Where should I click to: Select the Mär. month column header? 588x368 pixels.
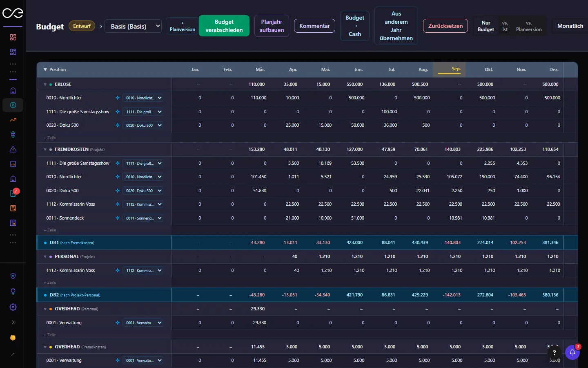tap(260, 70)
